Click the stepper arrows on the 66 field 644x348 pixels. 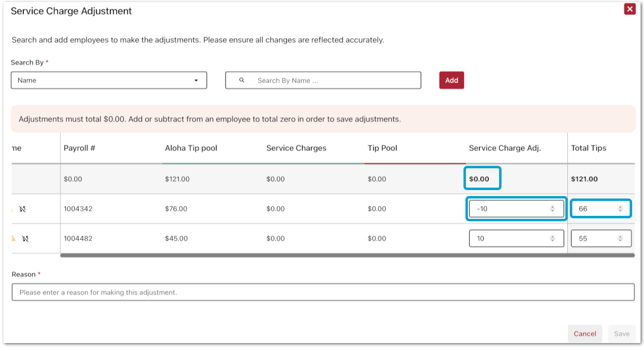[x=620, y=209]
